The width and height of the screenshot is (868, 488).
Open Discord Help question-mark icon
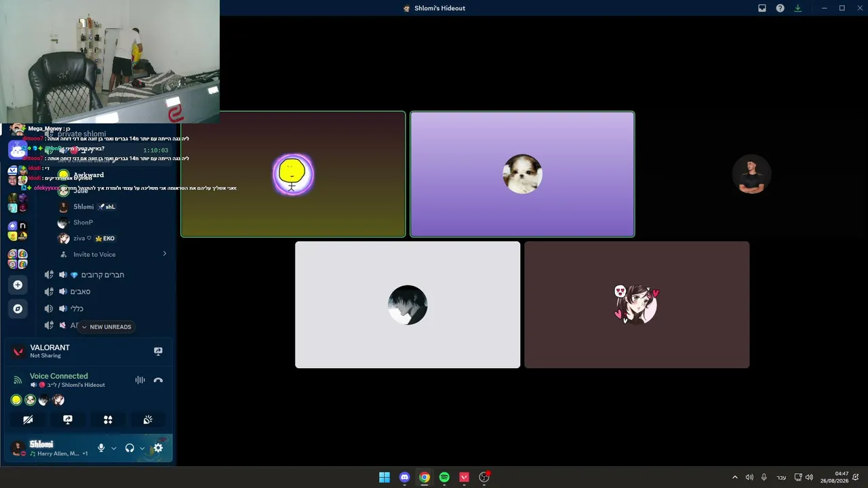click(x=780, y=8)
